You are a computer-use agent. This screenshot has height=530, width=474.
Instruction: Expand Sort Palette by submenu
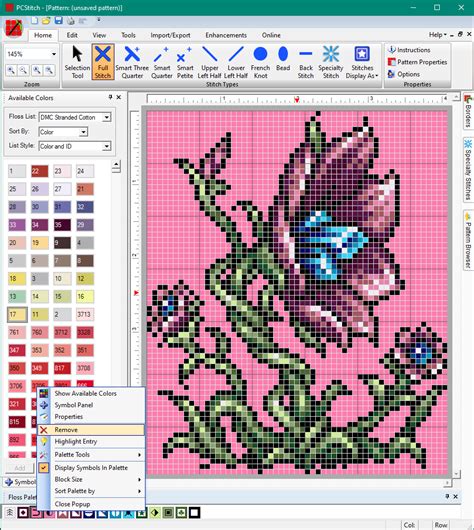pos(91,491)
